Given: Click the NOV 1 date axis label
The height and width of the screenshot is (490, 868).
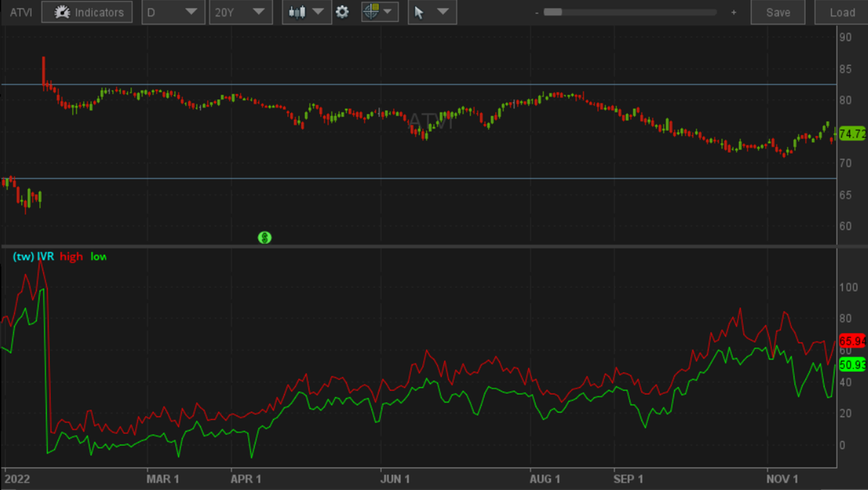Looking at the screenshot, I should (x=782, y=479).
